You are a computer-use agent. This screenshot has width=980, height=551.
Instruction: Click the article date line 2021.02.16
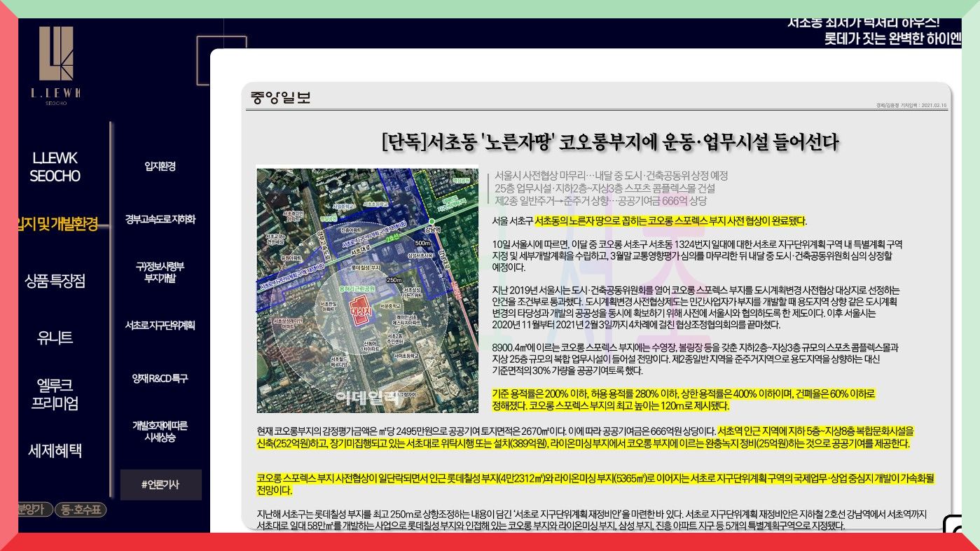(911, 105)
